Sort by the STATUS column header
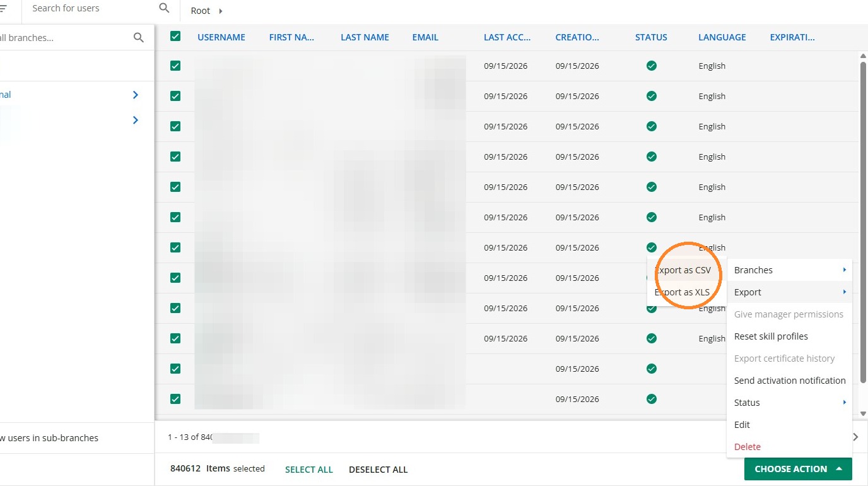 tap(651, 37)
